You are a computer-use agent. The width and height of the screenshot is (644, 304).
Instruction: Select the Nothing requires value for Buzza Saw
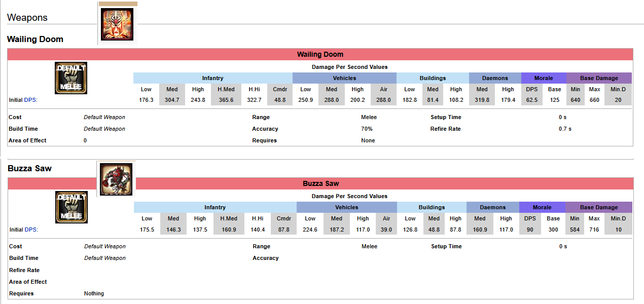click(x=94, y=293)
